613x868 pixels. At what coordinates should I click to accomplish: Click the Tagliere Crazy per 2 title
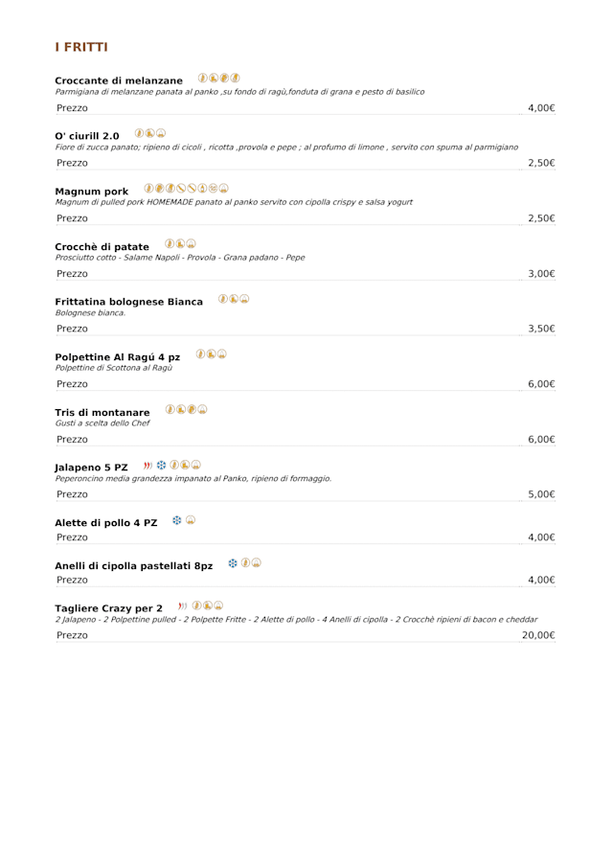108,608
